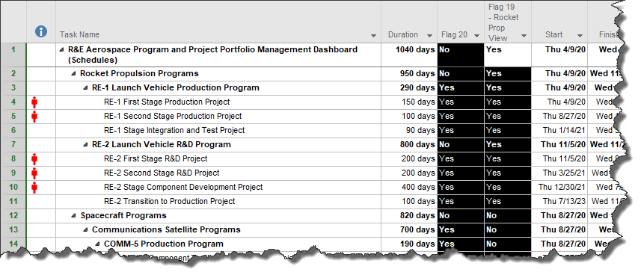Collapse COMM-5 Production Program
The height and width of the screenshot is (278, 644).
pyautogui.click(x=97, y=244)
